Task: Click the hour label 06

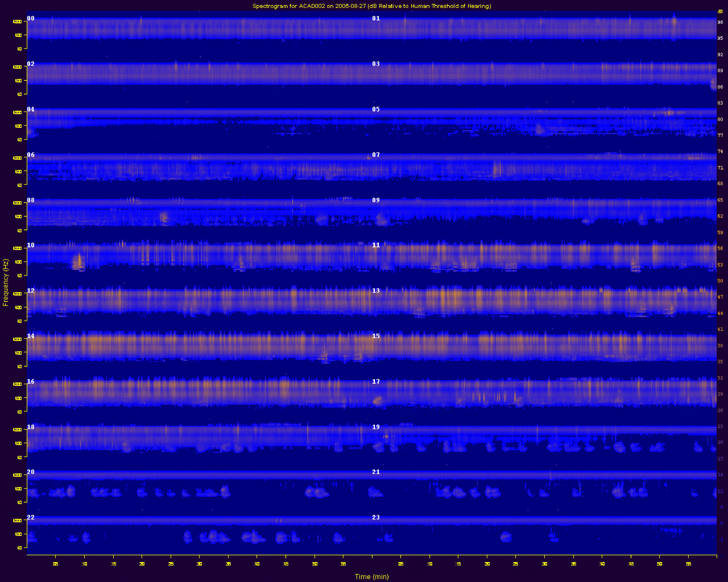Action: point(31,155)
